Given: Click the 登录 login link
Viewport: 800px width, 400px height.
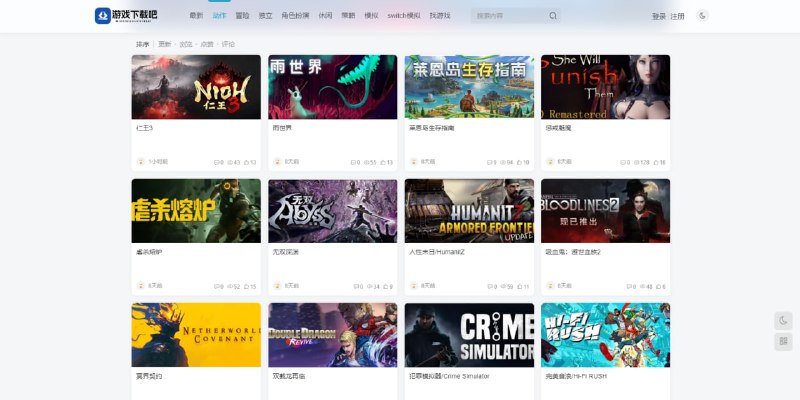Looking at the screenshot, I should [659, 16].
